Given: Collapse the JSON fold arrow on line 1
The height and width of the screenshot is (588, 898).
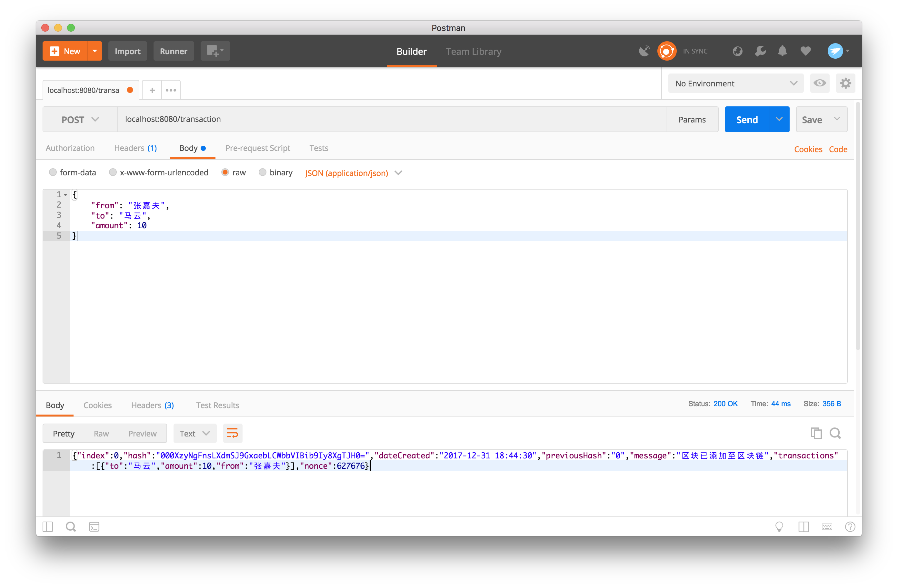Looking at the screenshot, I should pyautogui.click(x=66, y=195).
